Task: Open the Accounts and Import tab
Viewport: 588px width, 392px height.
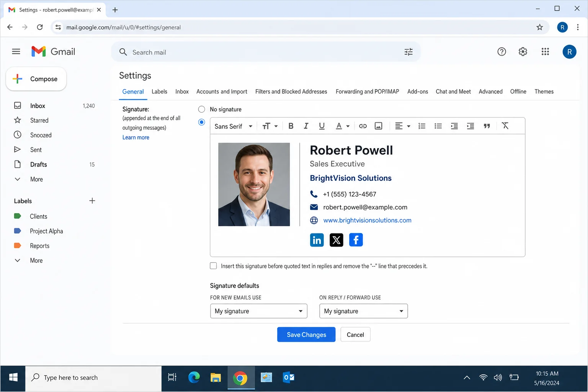Action: coord(222,91)
